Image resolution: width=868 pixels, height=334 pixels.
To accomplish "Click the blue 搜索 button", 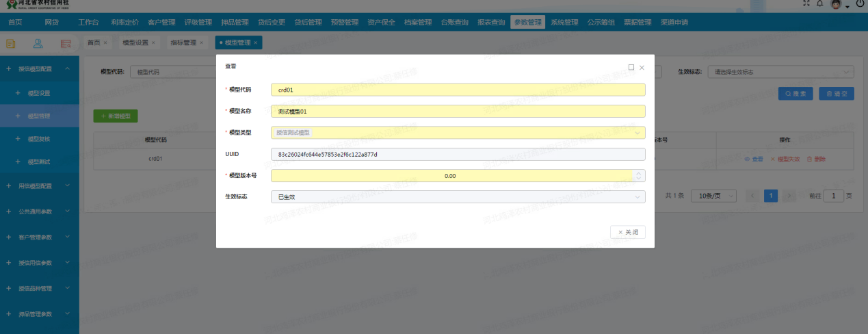I will pyautogui.click(x=796, y=93).
